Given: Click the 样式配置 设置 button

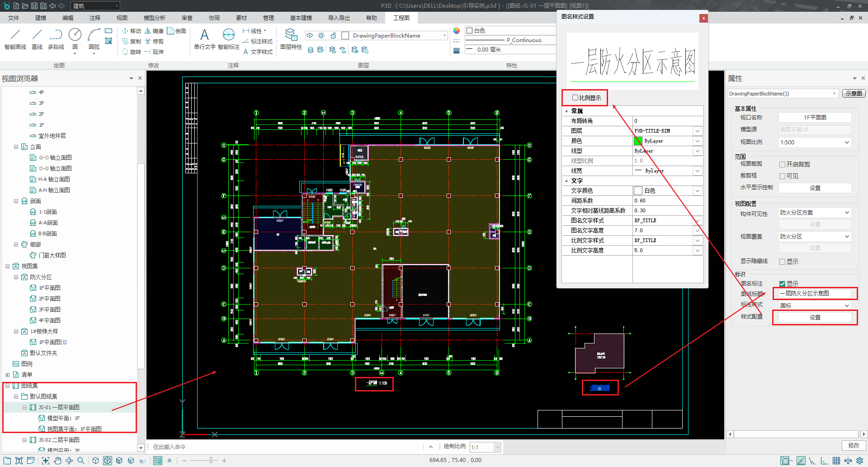Looking at the screenshot, I should (x=815, y=318).
